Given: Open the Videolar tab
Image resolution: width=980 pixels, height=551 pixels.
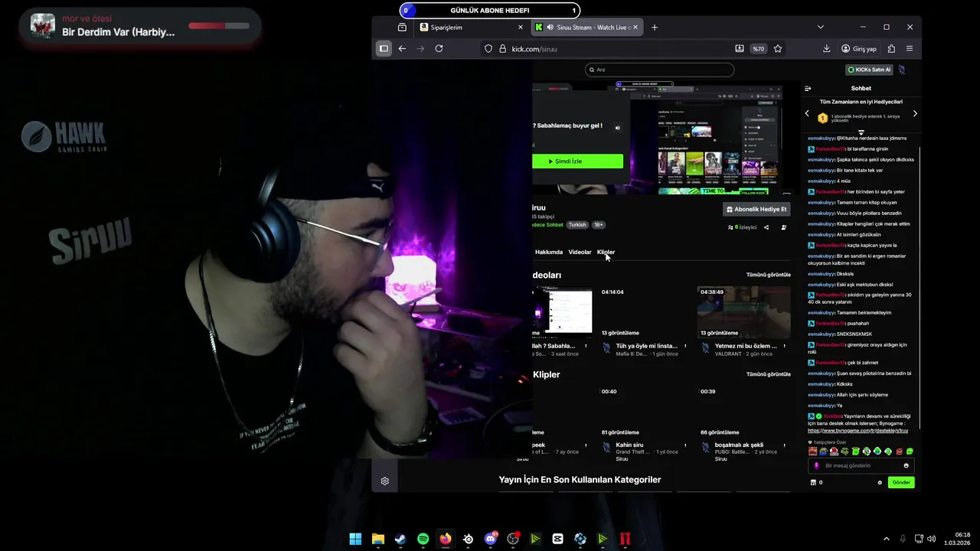Looking at the screenshot, I should coord(580,252).
